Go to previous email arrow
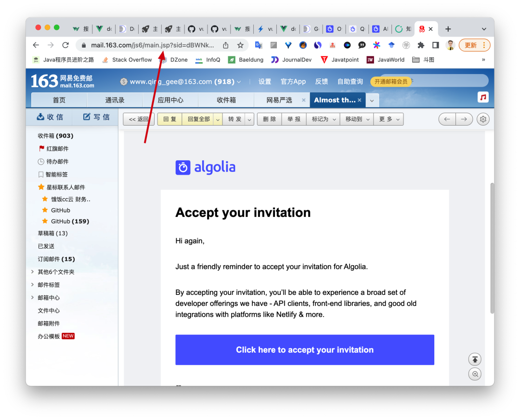 (447, 119)
